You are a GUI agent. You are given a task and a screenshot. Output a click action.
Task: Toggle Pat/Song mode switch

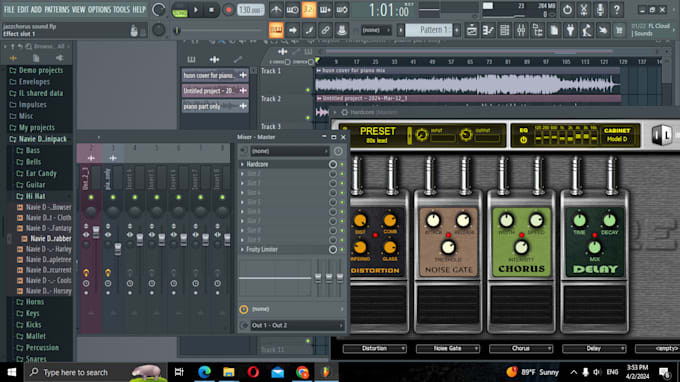179,10
